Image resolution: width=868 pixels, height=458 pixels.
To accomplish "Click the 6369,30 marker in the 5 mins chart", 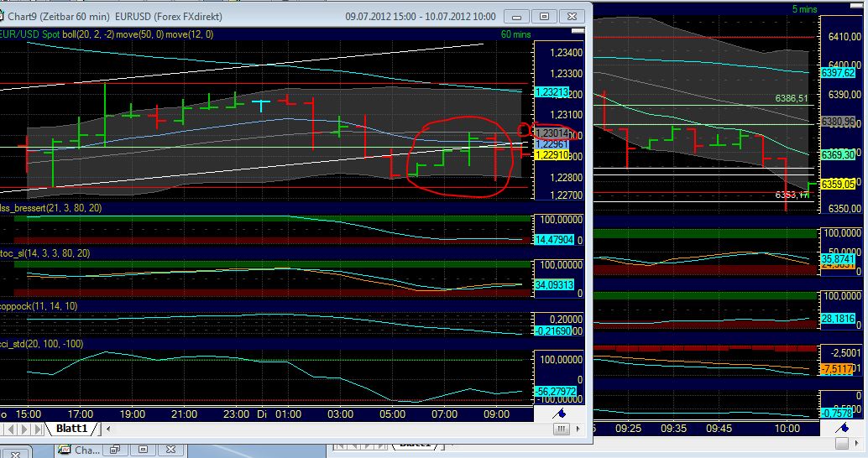I will point(838,155).
